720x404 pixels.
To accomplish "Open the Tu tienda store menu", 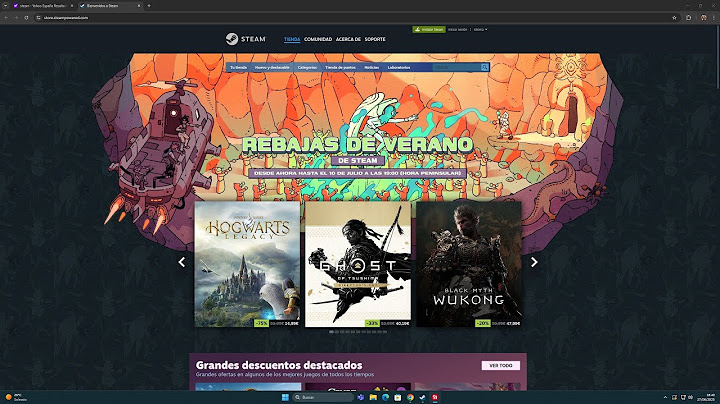I will click(x=238, y=67).
